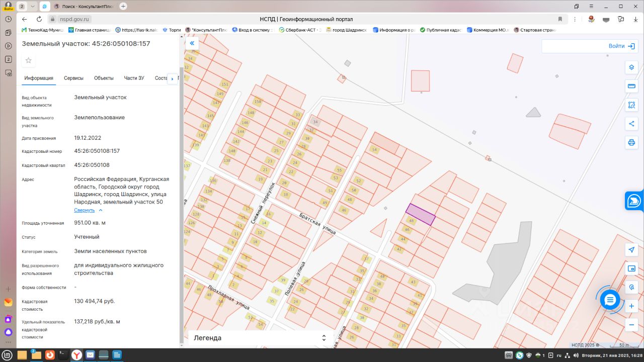Viewport: 644px width, 362px height.
Task: Open the Части ЗУ tab
Action: pyautogui.click(x=134, y=78)
